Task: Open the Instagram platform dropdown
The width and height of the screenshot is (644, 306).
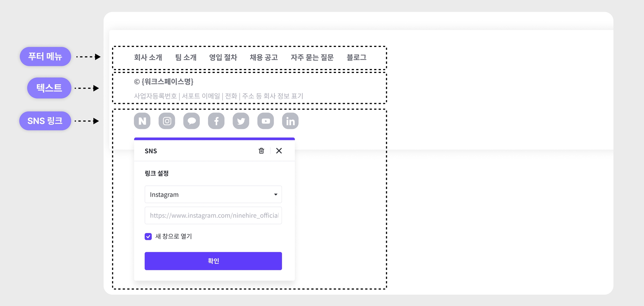Action: 213,194
